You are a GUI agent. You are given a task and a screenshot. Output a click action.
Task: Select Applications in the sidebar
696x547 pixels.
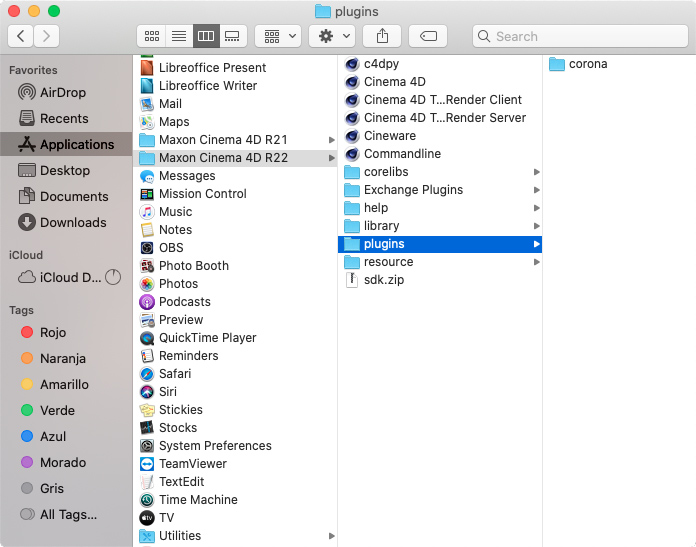click(66, 144)
